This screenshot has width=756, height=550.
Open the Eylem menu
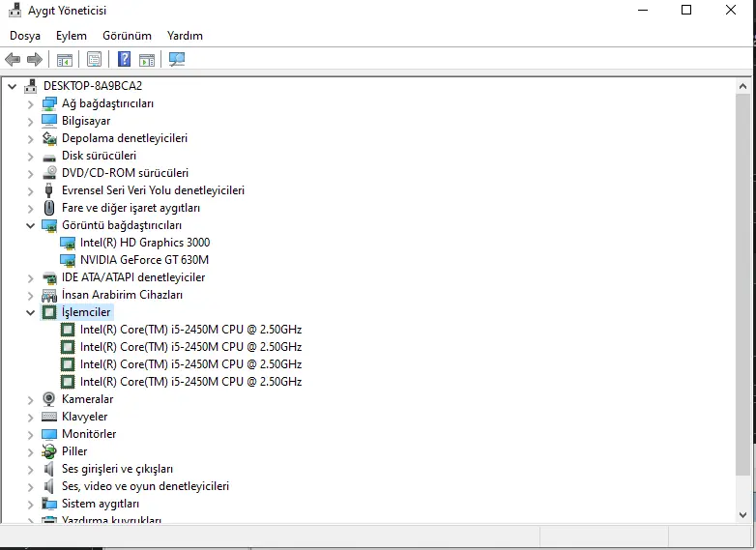pyautogui.click(x=72, y=36)
